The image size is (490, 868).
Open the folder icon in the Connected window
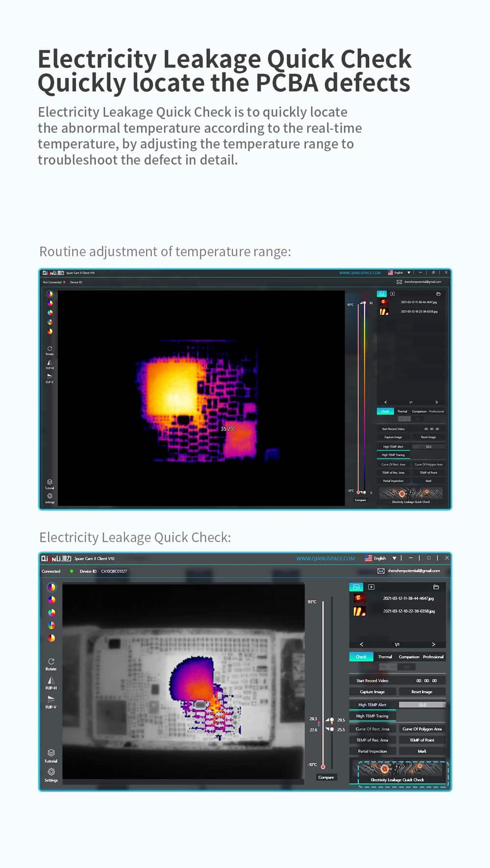point(436,587)
